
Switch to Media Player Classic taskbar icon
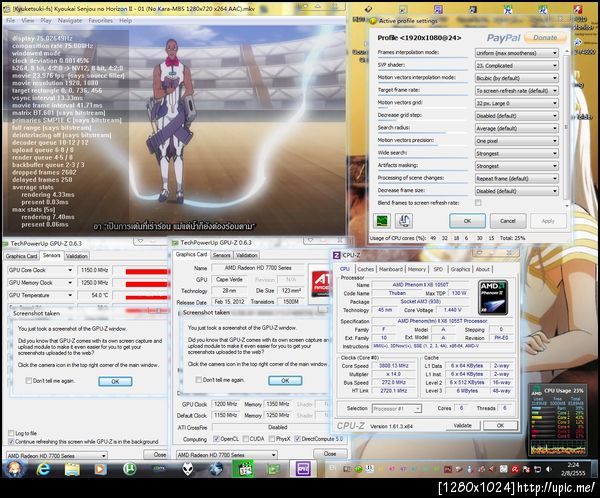pyautogui.click(x=245, y=469)
